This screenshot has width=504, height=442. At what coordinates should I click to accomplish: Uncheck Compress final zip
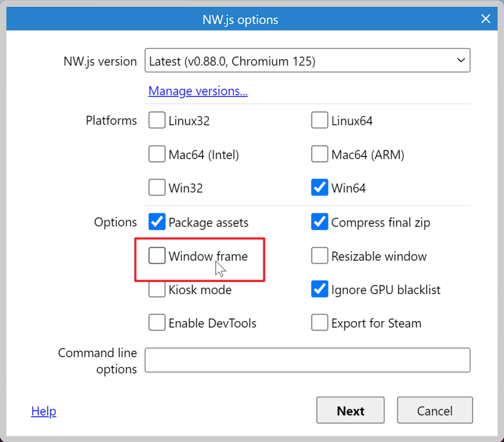[x=319, y=222]
